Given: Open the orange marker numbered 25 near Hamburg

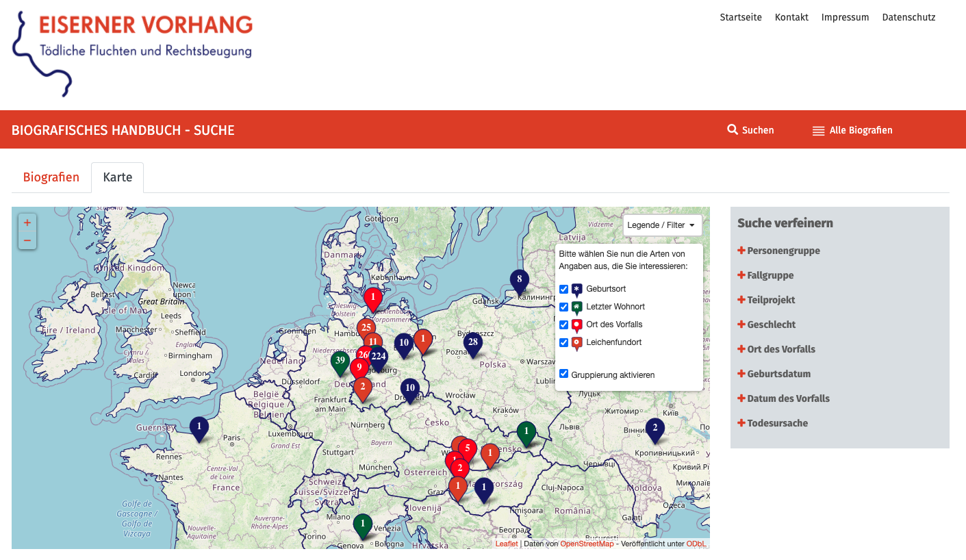Looking at the screenshot, I should coord(366,329).
